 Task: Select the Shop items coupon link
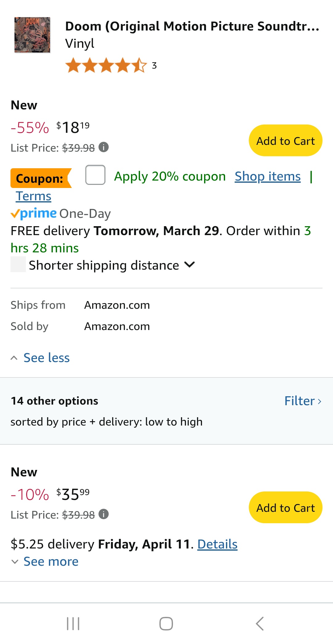pos(267,176)
